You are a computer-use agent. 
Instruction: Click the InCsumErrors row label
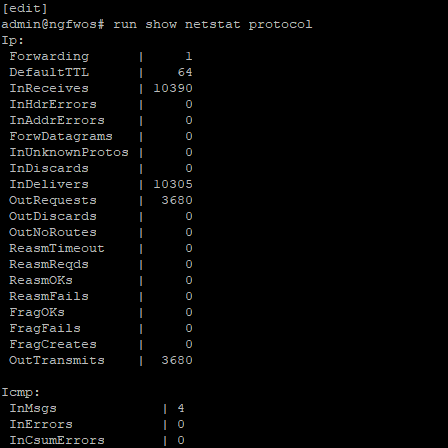coord(57,440)
